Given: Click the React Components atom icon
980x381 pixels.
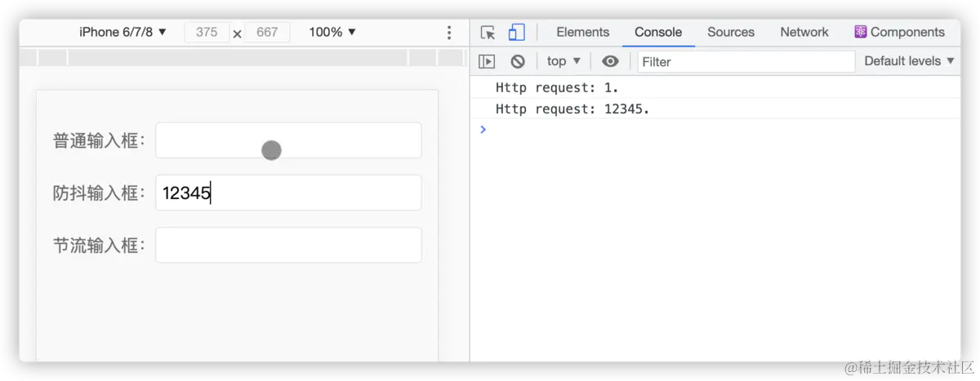Looking at the screenshot, I should [x=861, y=32].
